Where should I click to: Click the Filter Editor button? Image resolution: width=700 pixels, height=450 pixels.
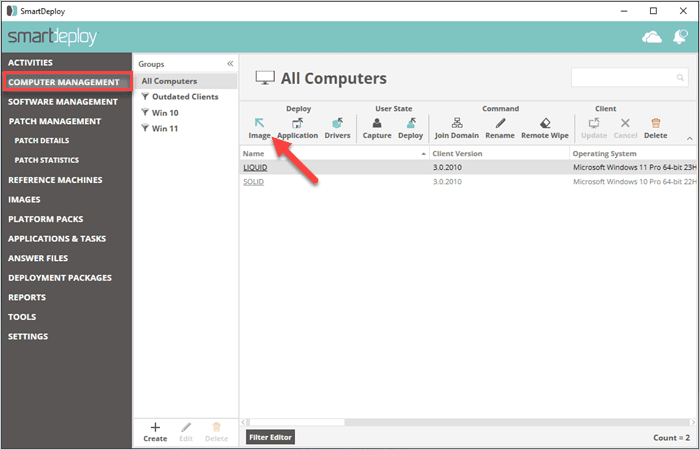(271, 438)
